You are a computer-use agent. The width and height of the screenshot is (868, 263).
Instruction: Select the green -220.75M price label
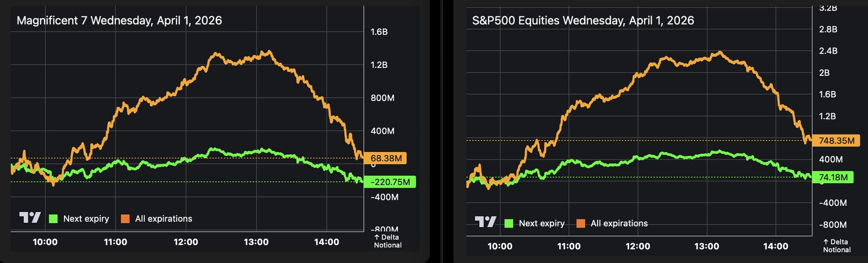tap(390, 182)
